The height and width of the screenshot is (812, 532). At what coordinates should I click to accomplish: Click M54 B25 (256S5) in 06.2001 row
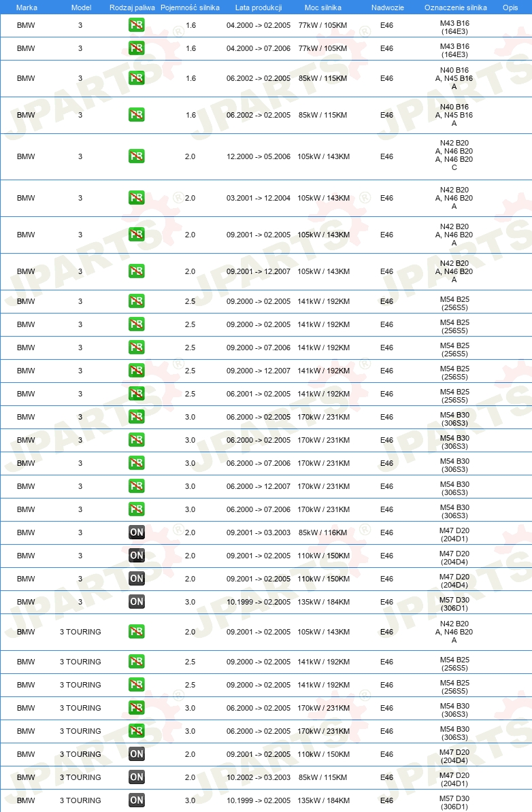[x=454, y=396]
